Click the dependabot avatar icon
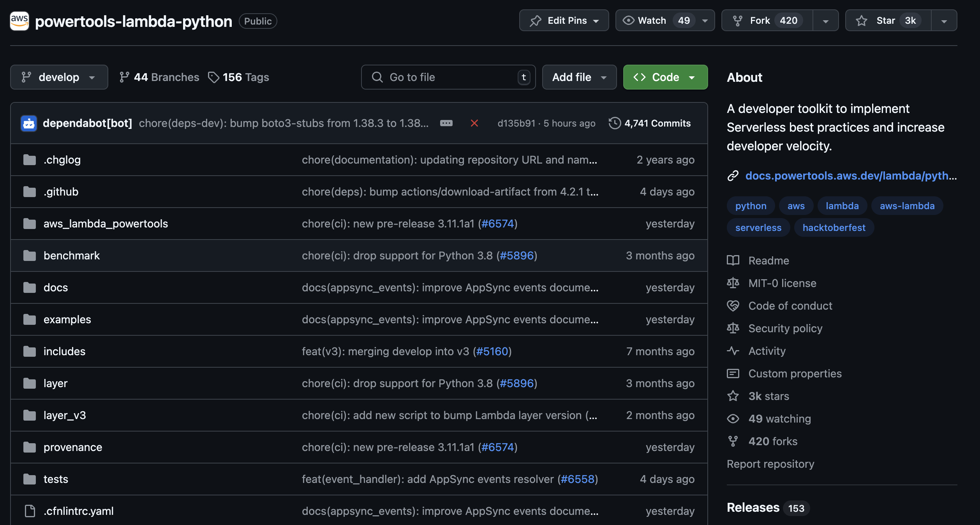Viewport: 980px width, 525px height. pyautogui.click(x=29, y=123)
